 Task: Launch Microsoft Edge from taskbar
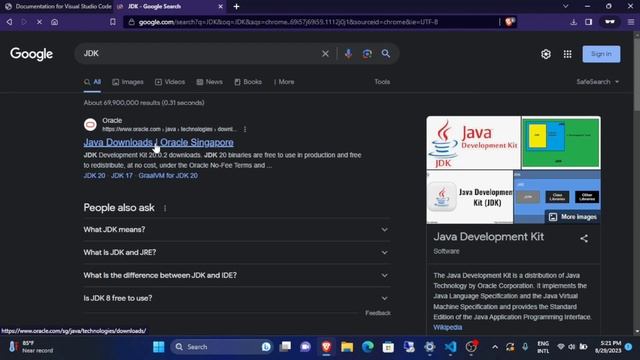click(368, 347)
